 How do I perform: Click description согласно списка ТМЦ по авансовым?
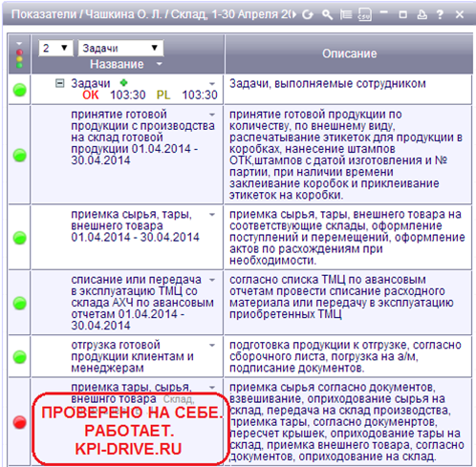[x=341, y=297]
